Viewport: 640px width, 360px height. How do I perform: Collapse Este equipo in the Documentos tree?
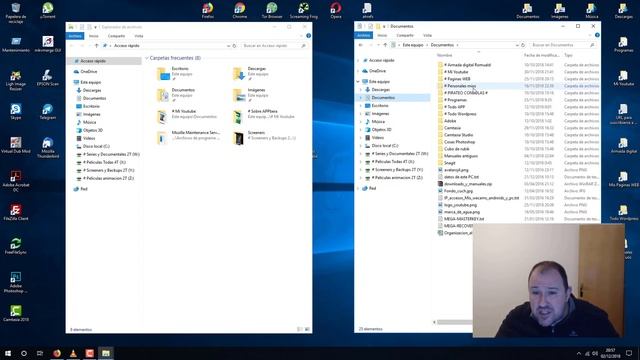[x=358, y=82]
